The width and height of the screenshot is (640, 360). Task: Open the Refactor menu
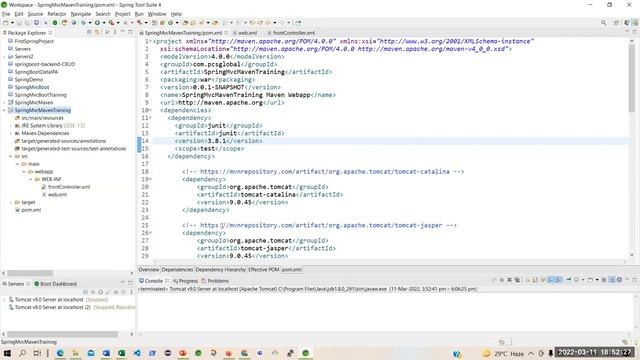pos(57,14)
